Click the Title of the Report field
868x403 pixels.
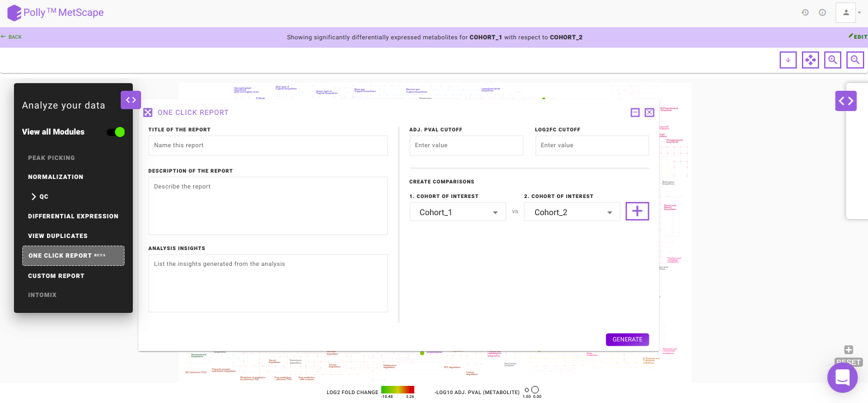tap(268, 145)
